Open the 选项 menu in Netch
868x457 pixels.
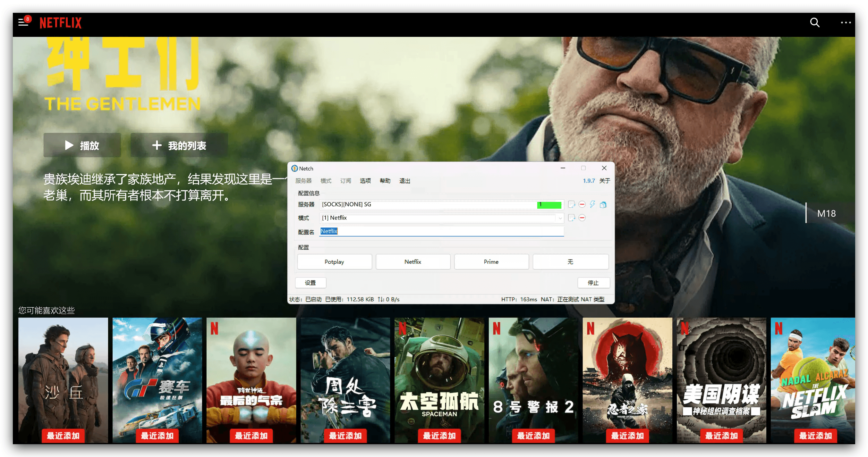click(365, 181)
